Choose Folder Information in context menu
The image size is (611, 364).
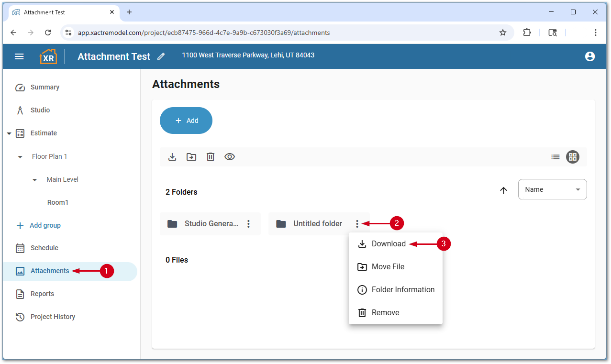pyautogui.click(x=402, y=290)
